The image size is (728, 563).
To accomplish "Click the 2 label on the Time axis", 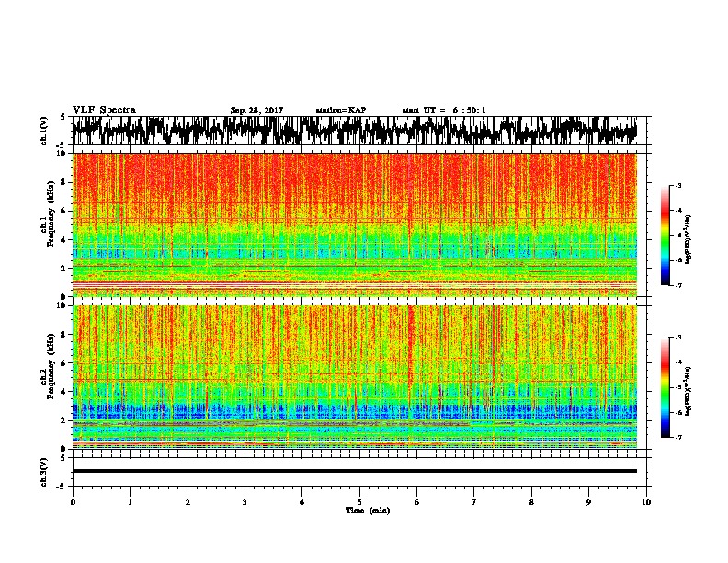I will 188,502.
